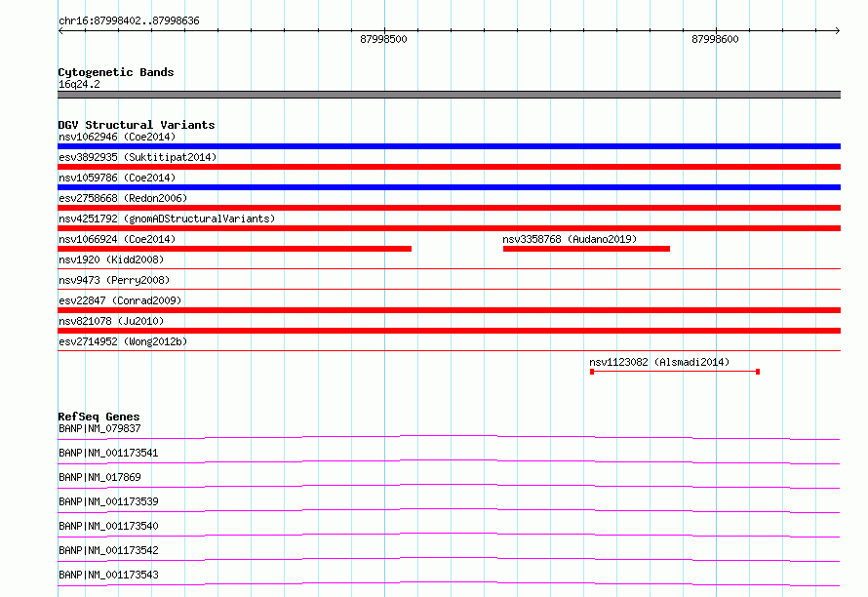The width and height of the screenshot is (868, 597).
Task: Open the esv2714952 (Wong2012b) variant
Action: [x=123, y=341]
